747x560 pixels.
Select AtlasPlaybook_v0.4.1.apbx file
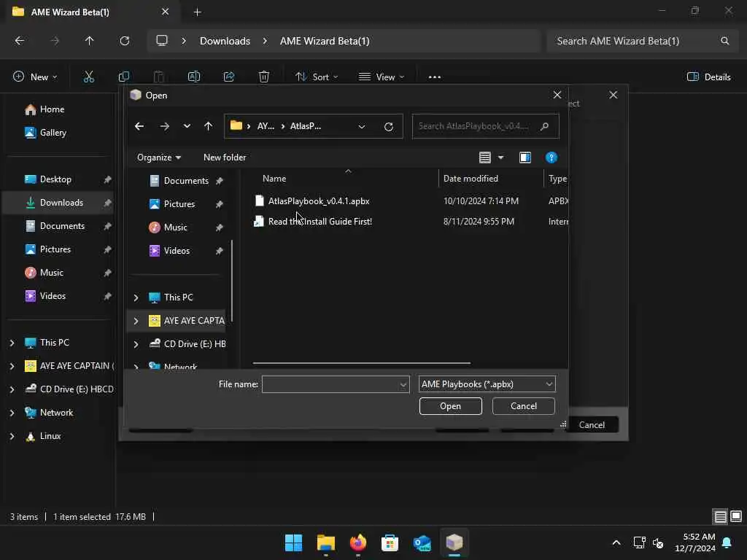[x=319, y=201]
